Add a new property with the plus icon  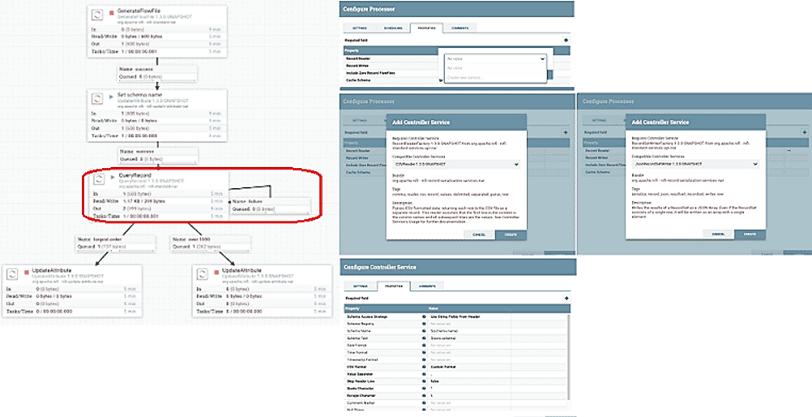coord(566,40)
